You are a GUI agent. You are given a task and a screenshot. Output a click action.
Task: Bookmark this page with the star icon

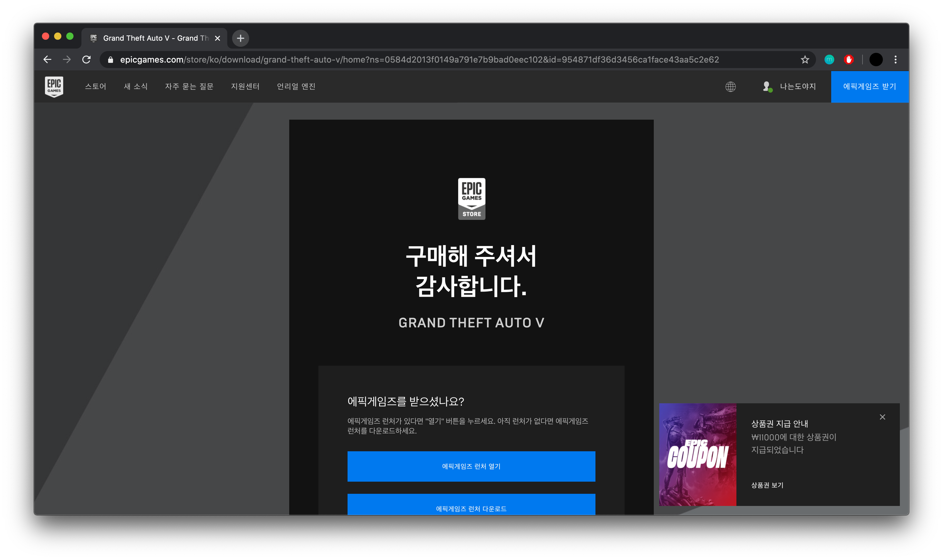tap(805, 60)
